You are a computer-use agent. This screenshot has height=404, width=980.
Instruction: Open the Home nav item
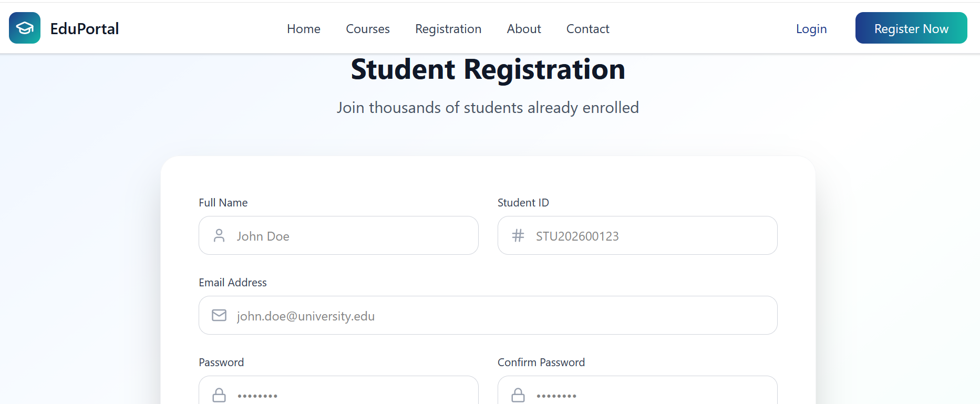click(304, 29)
